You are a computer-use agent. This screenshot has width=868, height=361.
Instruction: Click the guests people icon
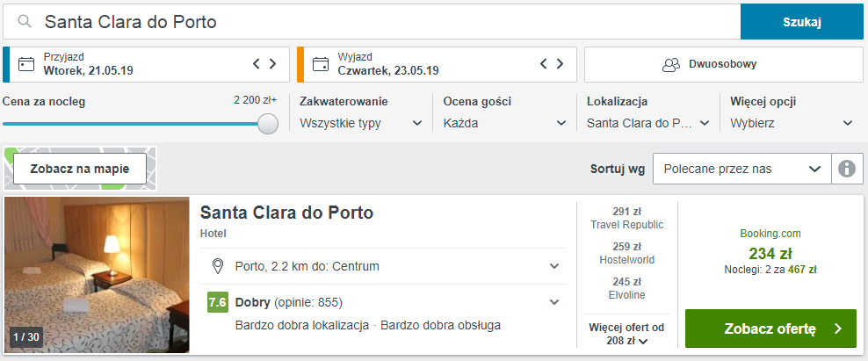(x=671, y=64)
